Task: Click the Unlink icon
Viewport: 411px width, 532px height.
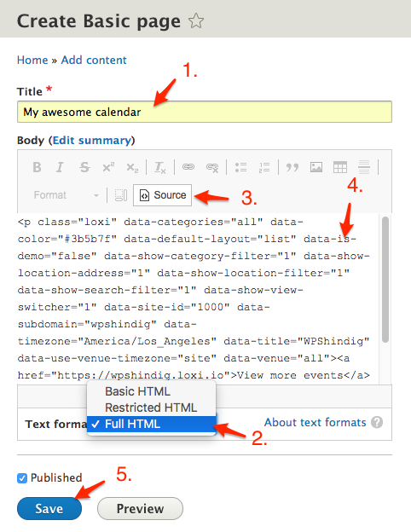Action: pos(212,167)
